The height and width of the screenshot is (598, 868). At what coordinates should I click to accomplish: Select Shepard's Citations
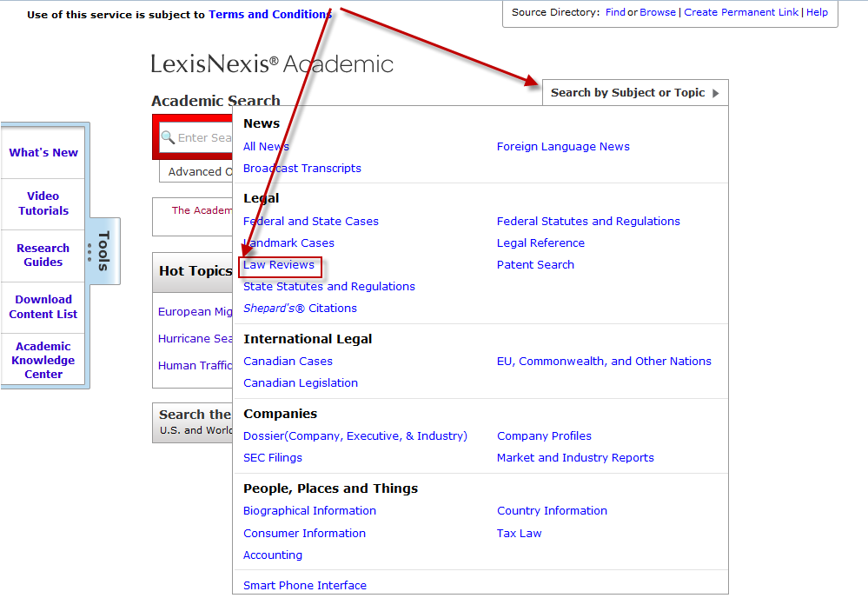pyautogui.click(x=300, y=308)
